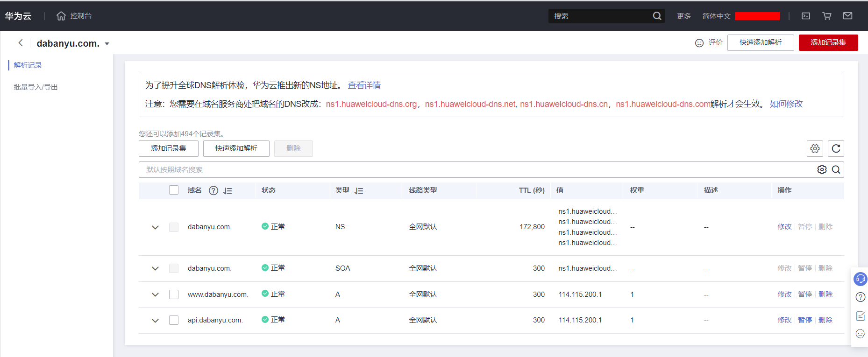Go back with the left arrow icon
The height and width of the screenshot is (357, 868).
pyautogui.click(x=21, y=43)
